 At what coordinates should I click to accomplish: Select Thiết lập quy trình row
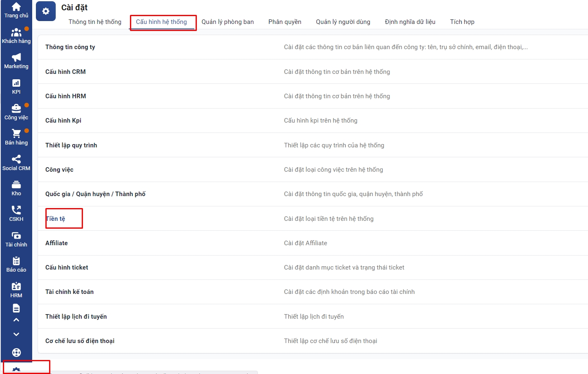pyautogui.click(x=71, y=145)
